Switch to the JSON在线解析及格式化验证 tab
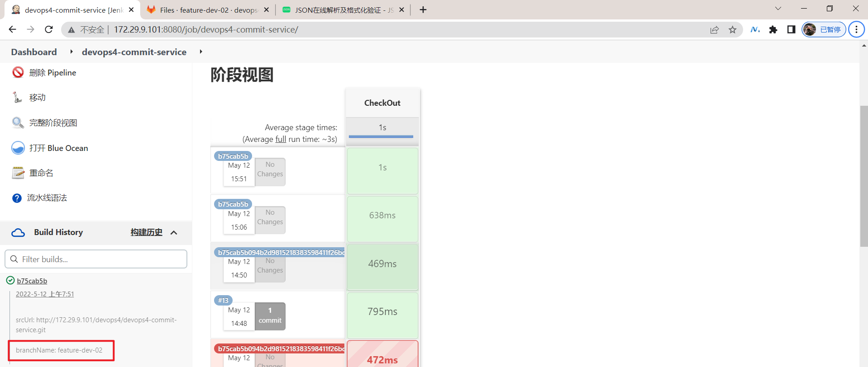This screenshot has height=367, width=868. (343, 9)
